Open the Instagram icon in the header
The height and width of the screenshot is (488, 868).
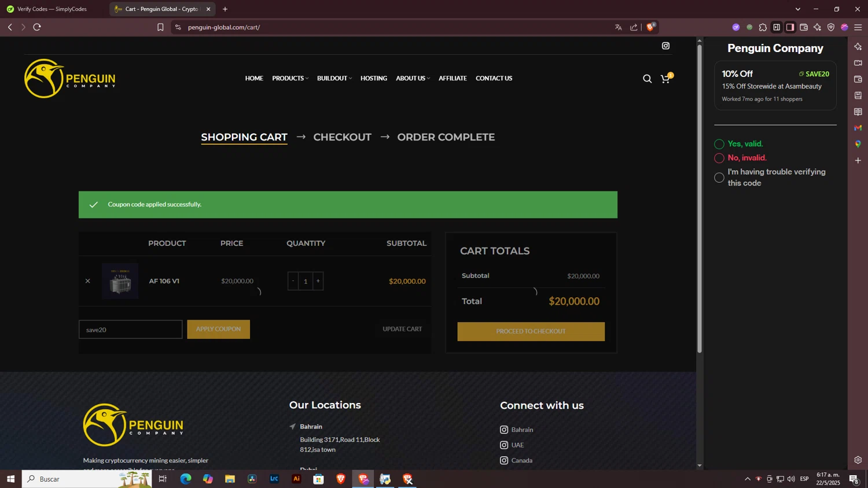pos(665,46)
